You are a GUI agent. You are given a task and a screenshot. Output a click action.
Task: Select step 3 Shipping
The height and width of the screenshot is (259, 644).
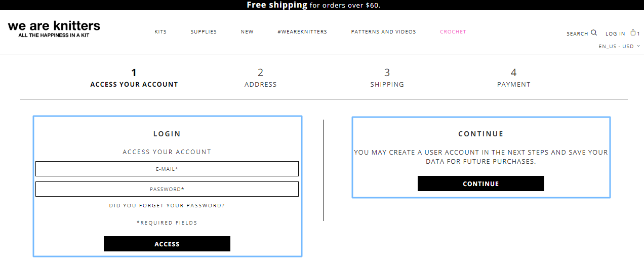point(387,78)
